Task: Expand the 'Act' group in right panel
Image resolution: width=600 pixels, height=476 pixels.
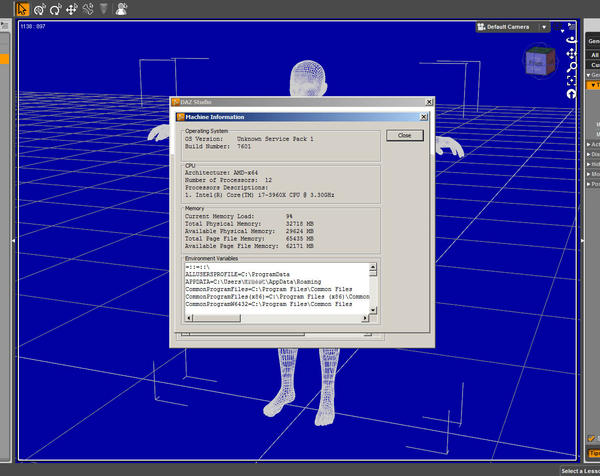Action: [x=589, y=144]
